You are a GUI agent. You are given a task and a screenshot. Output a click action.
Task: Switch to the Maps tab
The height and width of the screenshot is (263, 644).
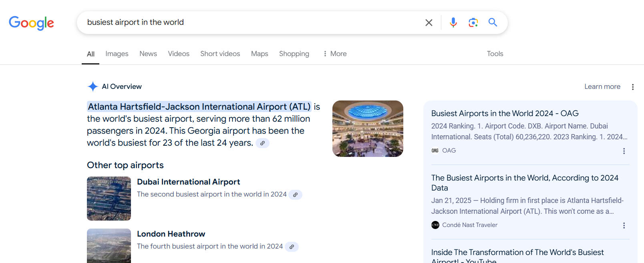pyautogui.click(x=260, y=54)
